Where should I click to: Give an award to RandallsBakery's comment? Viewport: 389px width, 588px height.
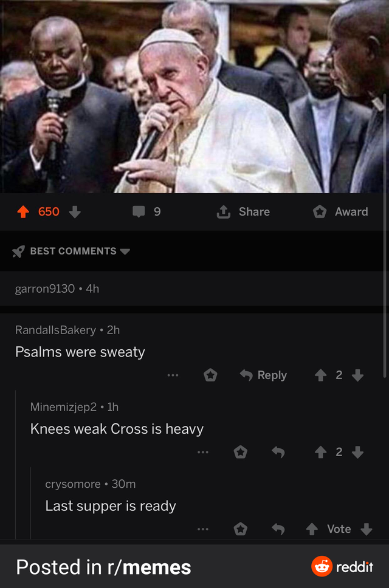210,375
